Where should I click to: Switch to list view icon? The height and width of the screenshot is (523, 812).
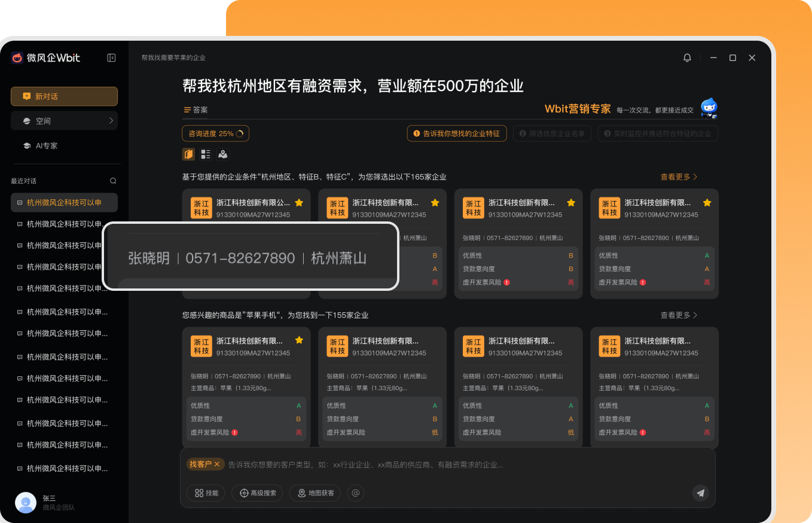pos(206,154)
